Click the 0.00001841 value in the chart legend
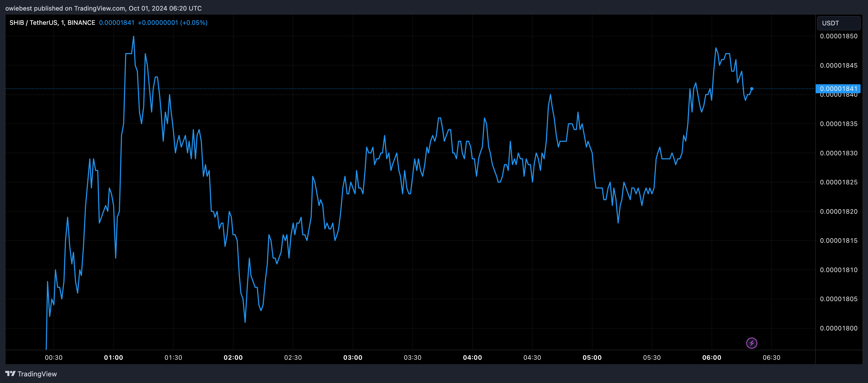 (116, 22)
